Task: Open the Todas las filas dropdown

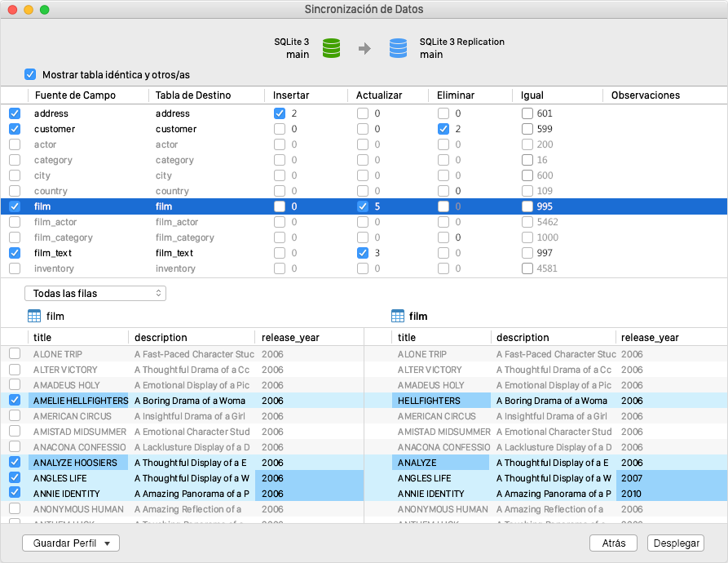Action: coord(95,292)
